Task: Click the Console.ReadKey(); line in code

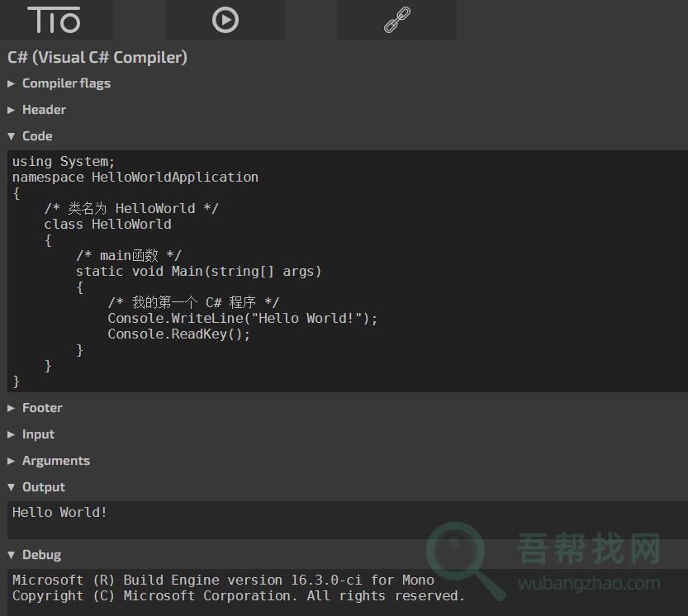Action: (x=178, y=334)
